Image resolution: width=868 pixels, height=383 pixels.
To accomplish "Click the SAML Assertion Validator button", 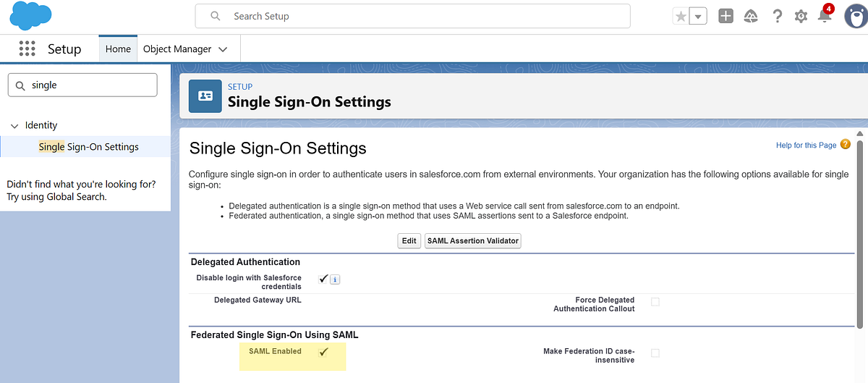I will pyautogui.click(x=472, y=240).
